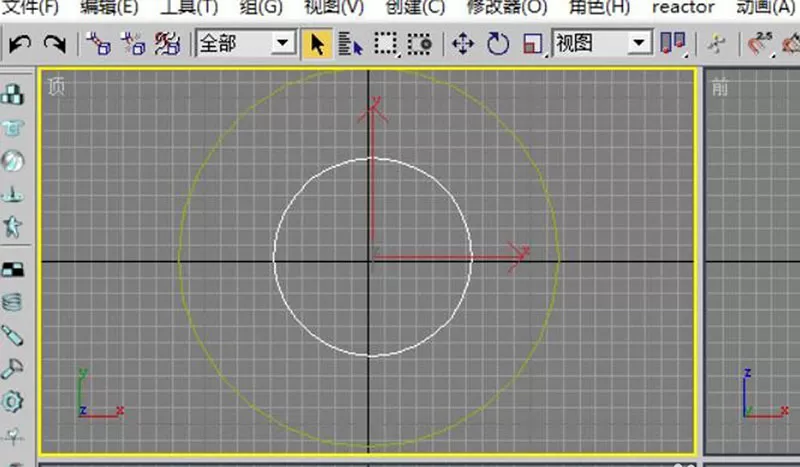Open the 修改器(O) menu
Image resolution: width=800 pixels, height=467 pixels.
coord(507,7)
